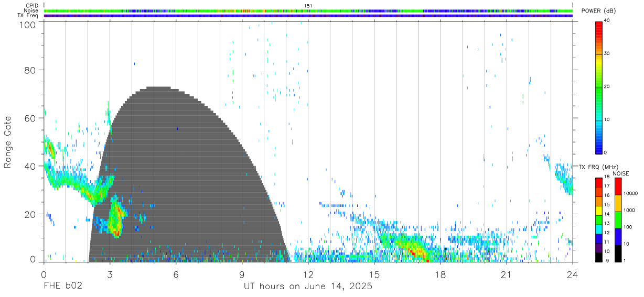Screen dimensions: 644x297
Task: Click the purple swatch in TX frequency legend
Action: pyautogui.click(x=599, y=248)
